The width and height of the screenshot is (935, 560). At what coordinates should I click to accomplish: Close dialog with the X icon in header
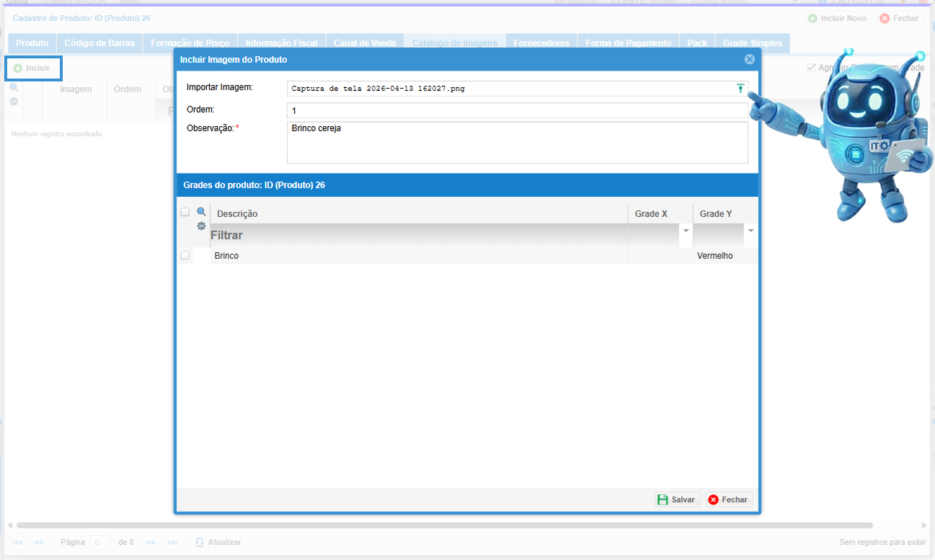pos(749,59)
